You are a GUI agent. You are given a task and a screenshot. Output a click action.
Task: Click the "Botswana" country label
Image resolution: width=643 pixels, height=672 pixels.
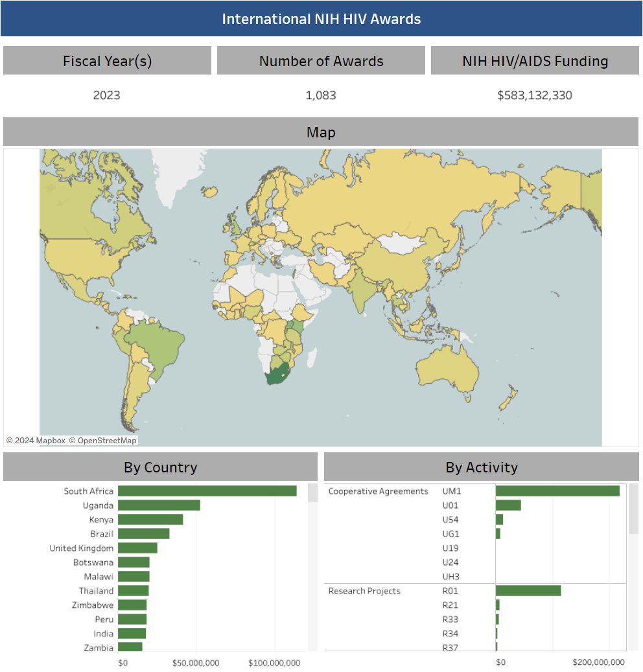pos(93,562)
